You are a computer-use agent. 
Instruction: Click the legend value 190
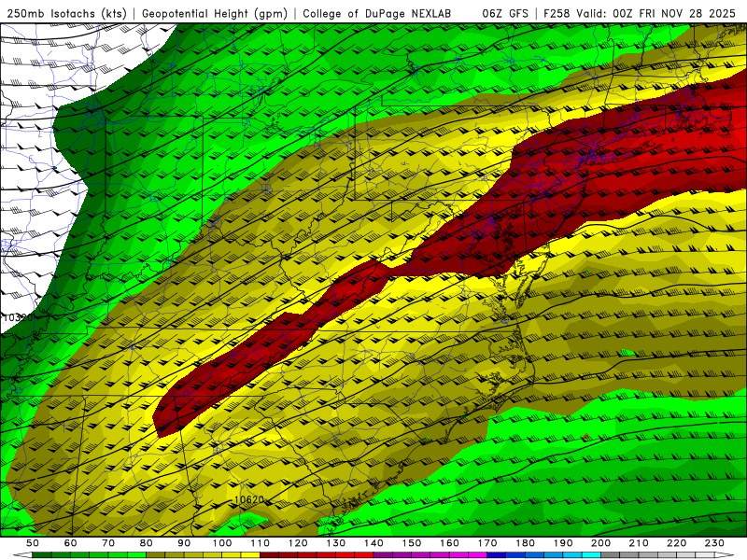[x=563, y=543]
